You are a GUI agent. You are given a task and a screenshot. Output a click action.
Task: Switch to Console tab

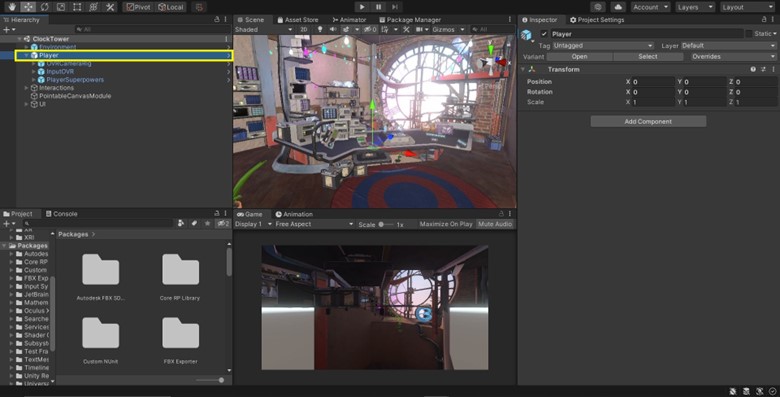(x=61, y=213)
